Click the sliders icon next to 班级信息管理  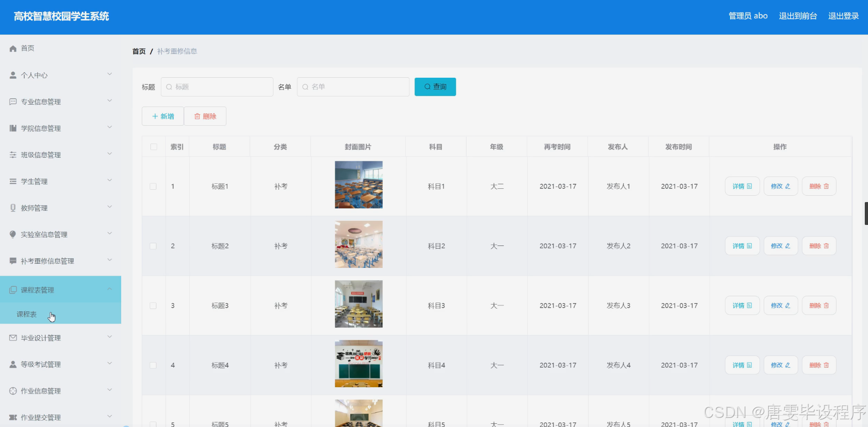13,155
